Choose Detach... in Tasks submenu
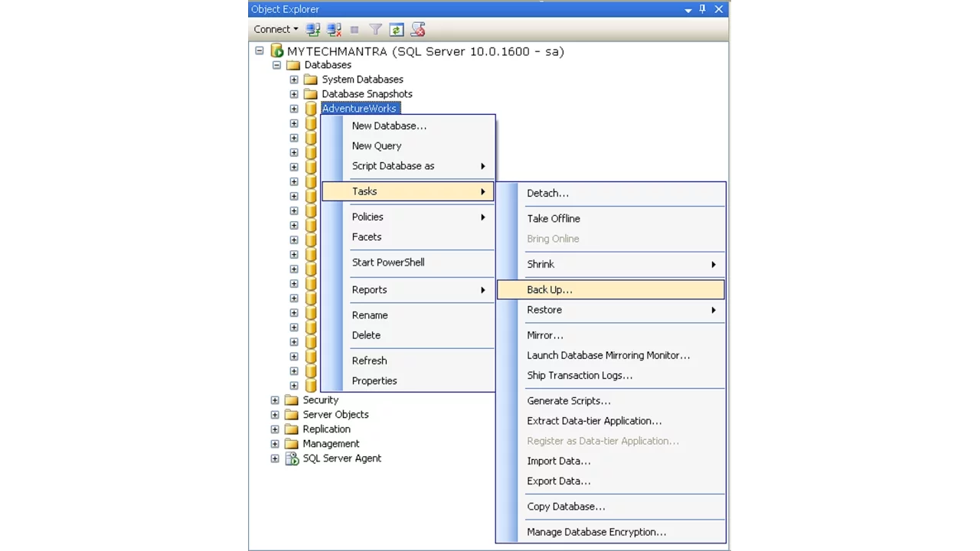This screenshot has width=980, height=551. [610, 193]
